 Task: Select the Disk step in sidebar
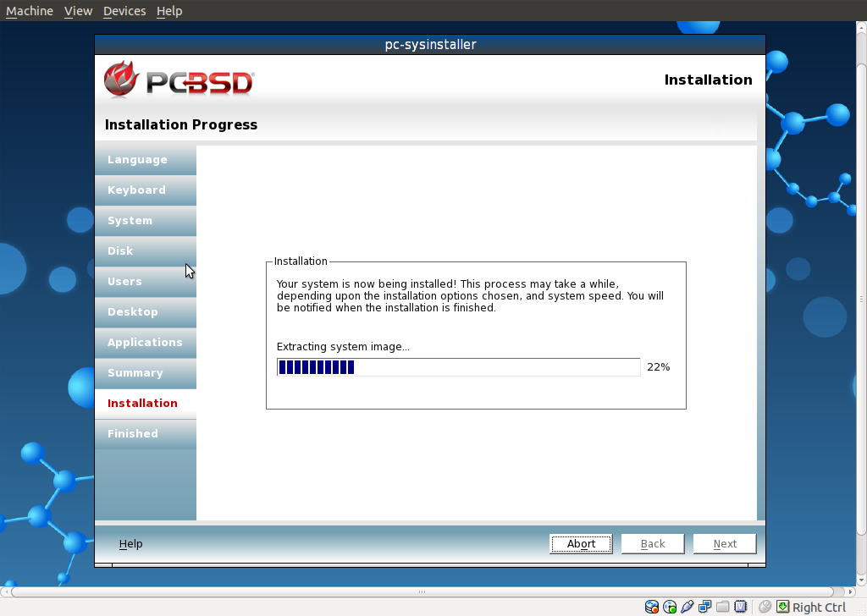click(146, 250)
